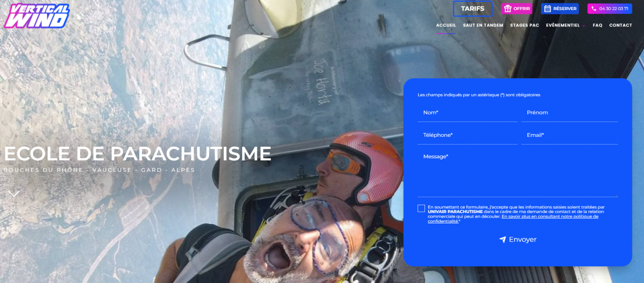
Task: Click the scroll-down chevron below the heading
Action: pos(14,194)
